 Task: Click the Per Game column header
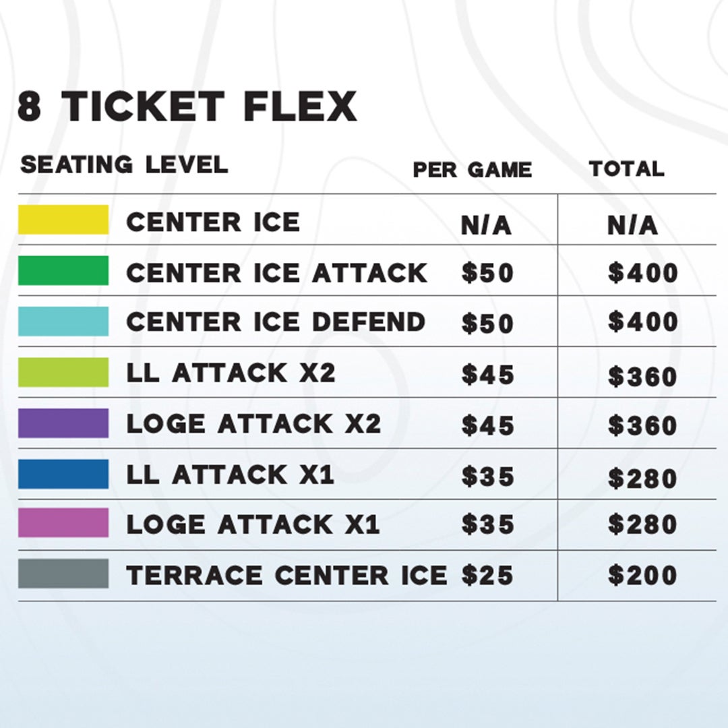(472, 169)
